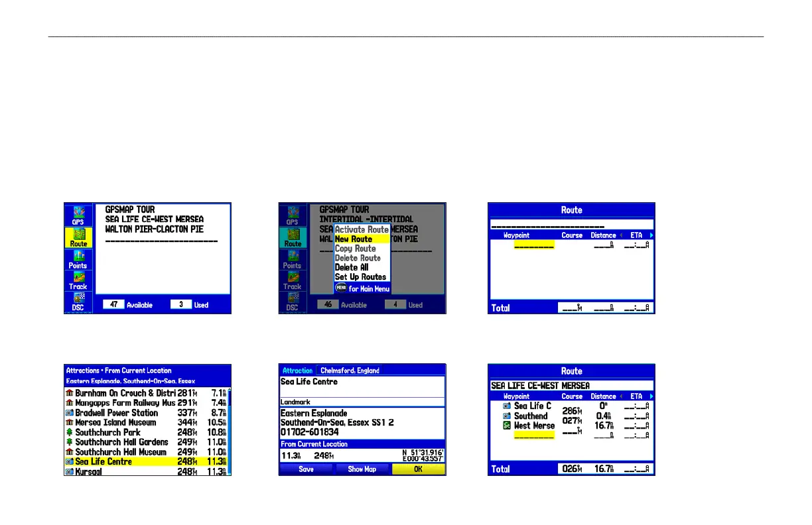Click tree icon beside Southchurch Park
812x525 pixels.
[x=70, y=432]
